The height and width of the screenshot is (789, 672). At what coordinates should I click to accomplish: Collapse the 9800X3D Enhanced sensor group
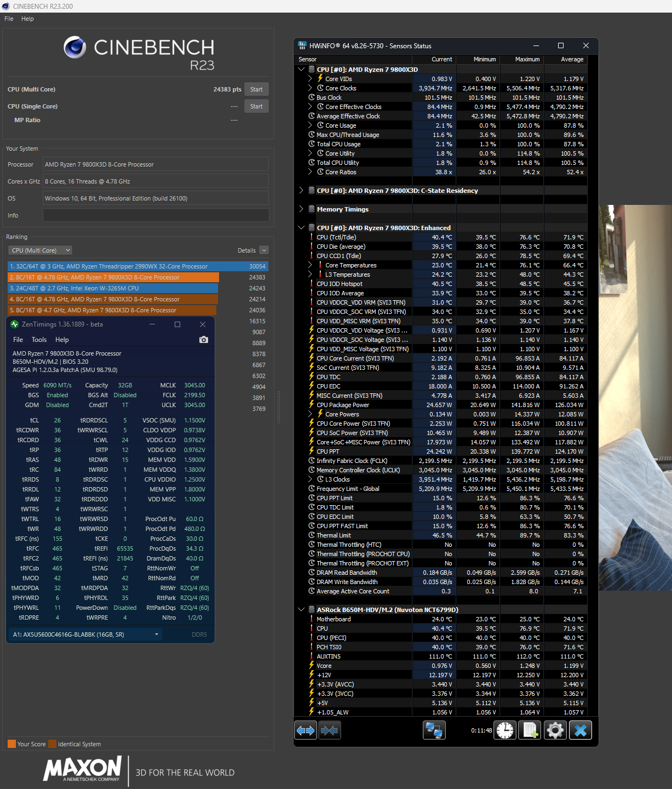[301, 228]
